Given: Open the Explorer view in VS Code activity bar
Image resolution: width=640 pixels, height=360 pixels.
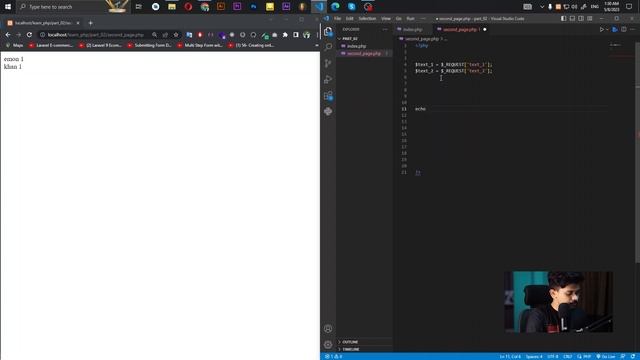Looking at the screenshot, I should 328,31.
